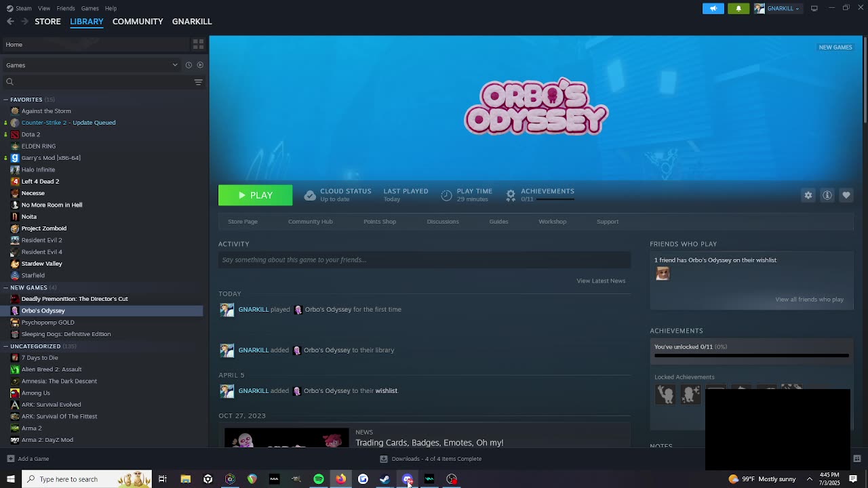The width and height of the screenshot is (868, 488).
Task: Open GNARKILL account dropdown at top right
Action: click(777, 8)
